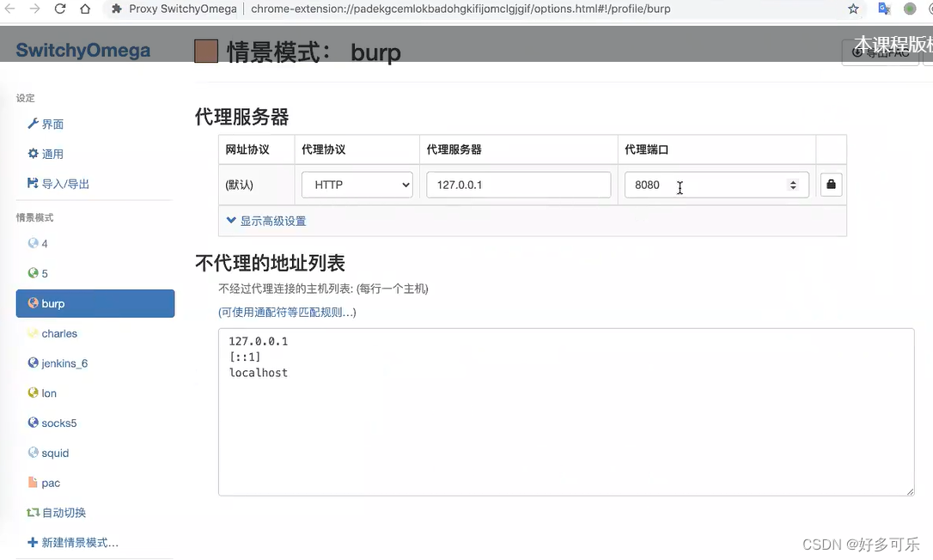933x560 pixels.
Task: Click 新建情景模式 to create new profile
Action: tap(74, 542)
